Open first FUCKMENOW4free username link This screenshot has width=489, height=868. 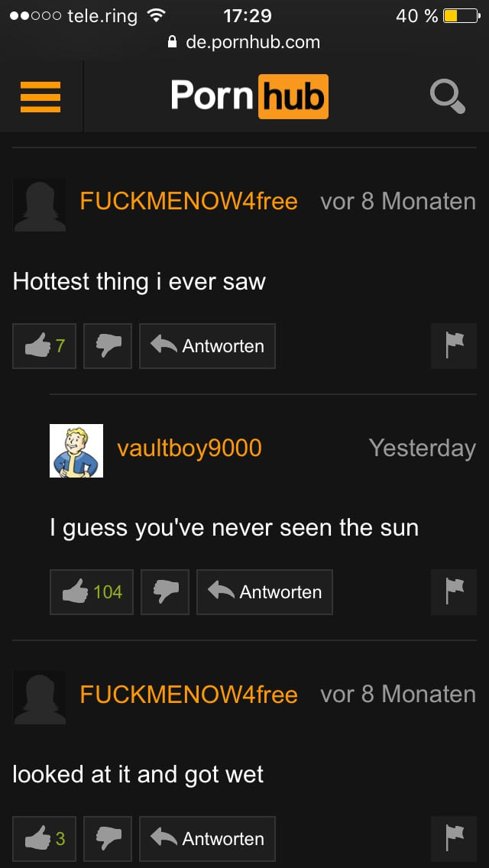point(189,201)
